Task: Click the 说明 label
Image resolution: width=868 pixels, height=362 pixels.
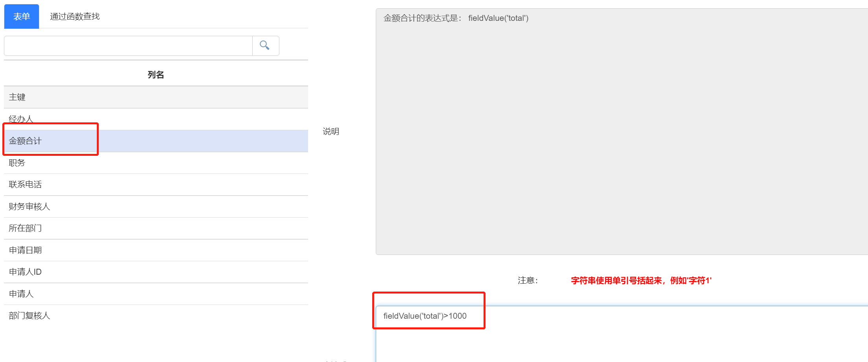Action: point(331,131)
